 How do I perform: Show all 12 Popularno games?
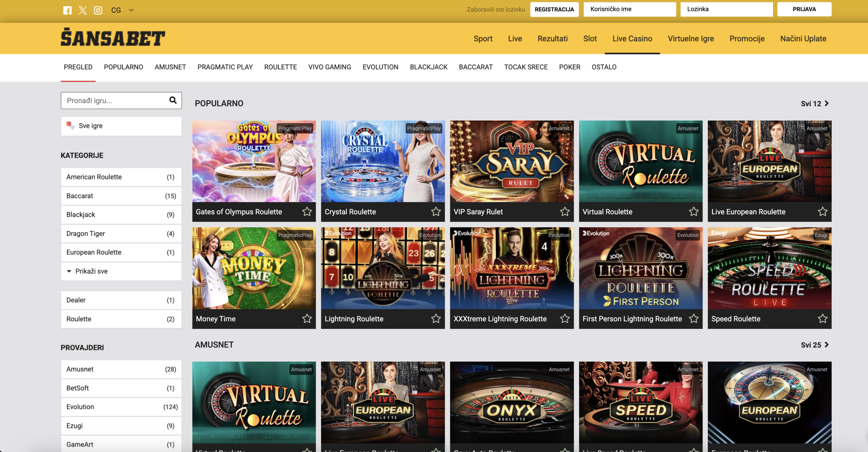pos(815,103)
